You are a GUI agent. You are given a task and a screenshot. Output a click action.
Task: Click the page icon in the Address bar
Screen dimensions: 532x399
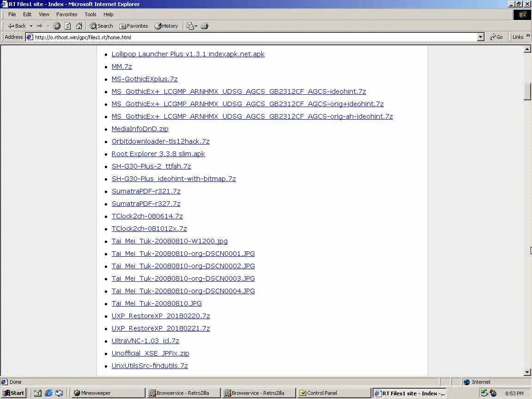pyautogui.click(x=30, y=37)
